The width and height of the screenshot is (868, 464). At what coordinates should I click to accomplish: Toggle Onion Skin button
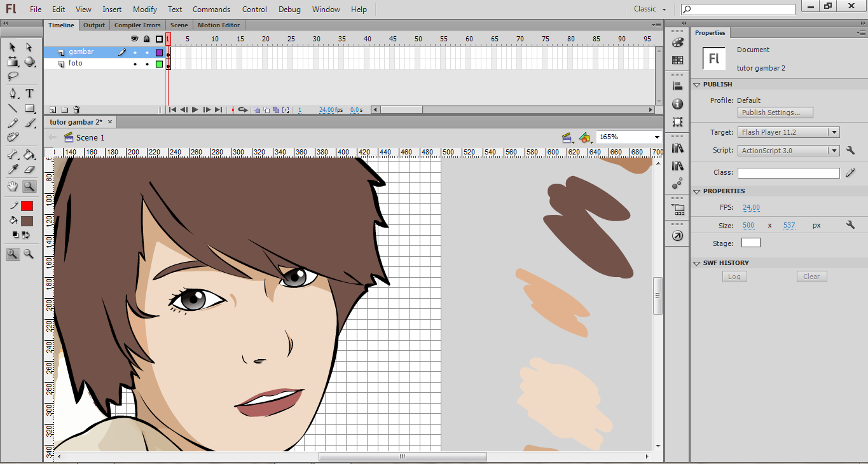tap(258, 110)
